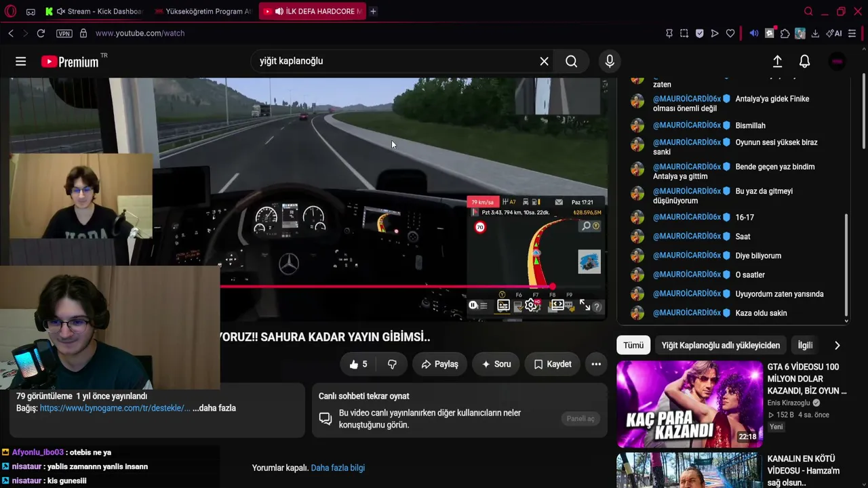The width and height of the screenshot is (868, 488).
Task: Open the browser downloads panel
Action: tap(815, 33)
